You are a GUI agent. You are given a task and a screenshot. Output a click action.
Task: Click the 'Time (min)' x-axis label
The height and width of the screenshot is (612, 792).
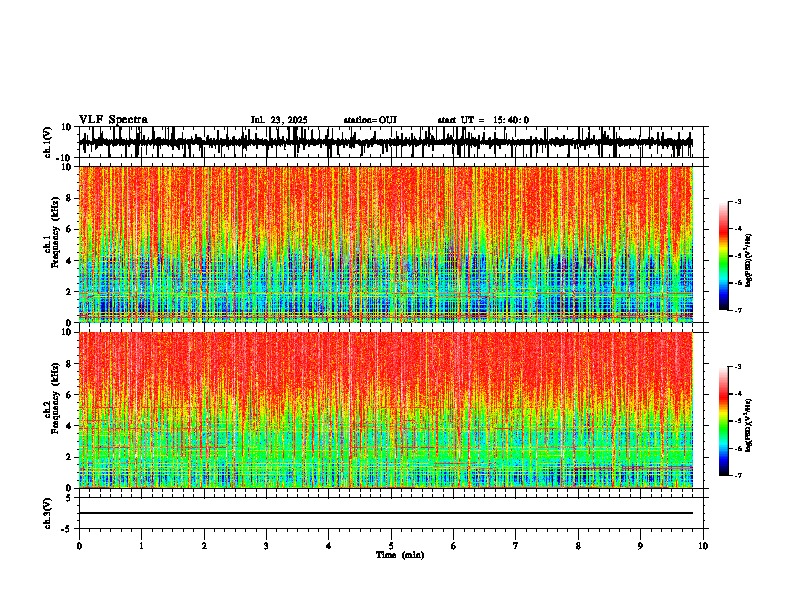click(x=400, y=555)
